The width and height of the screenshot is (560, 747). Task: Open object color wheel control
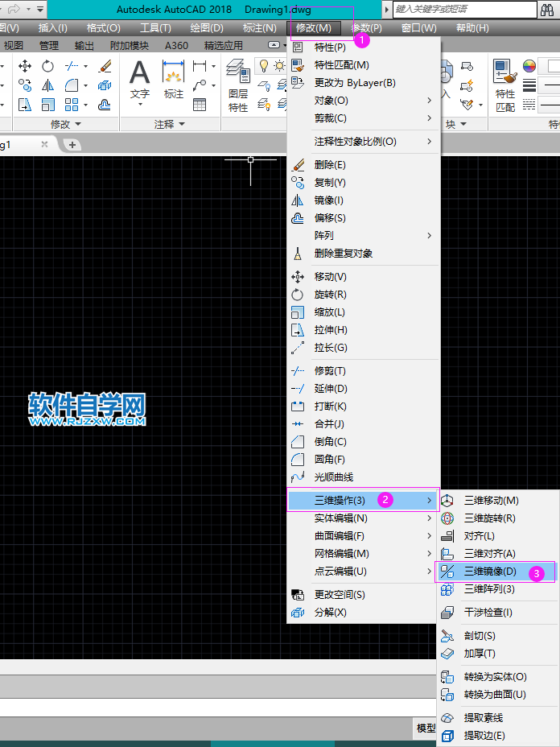[529, 66]
